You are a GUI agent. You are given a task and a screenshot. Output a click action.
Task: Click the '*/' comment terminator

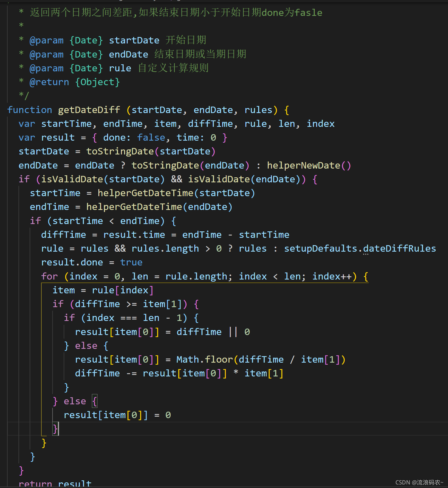[x=24, y=96]
